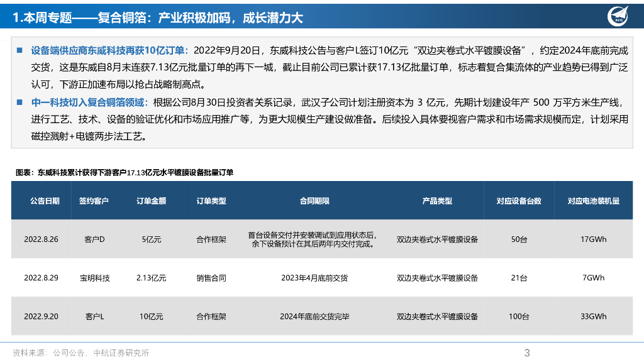Click the 订单金额 column header
Image resolution: width=644 pixels, height=362 pixels.
point(151,201)
